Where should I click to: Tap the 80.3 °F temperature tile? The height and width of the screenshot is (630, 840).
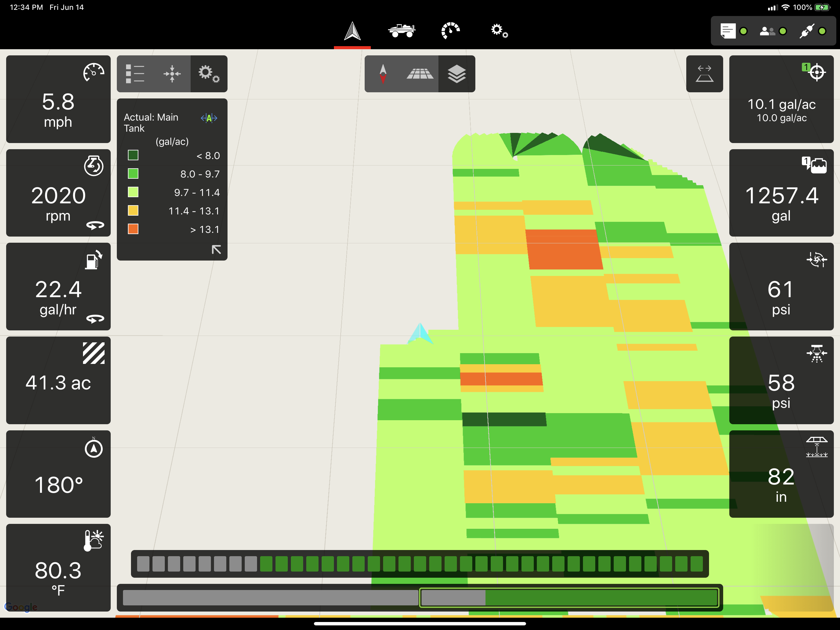point(58,568)
